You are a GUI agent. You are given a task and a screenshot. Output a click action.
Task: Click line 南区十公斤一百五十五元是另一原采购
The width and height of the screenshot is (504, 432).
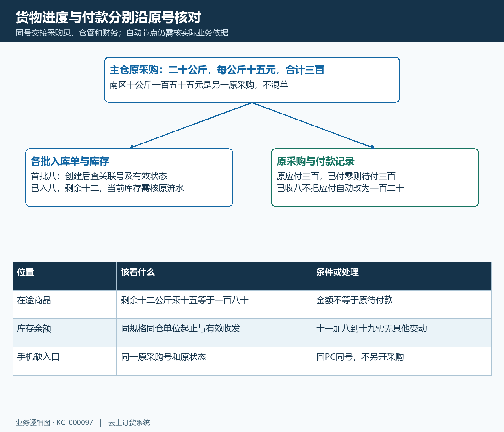coord(182,85)
